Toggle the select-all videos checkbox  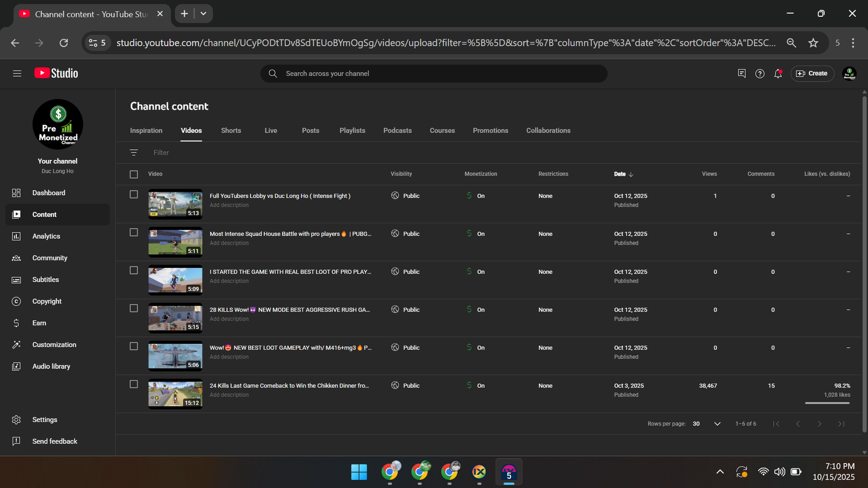pos(134,174)
